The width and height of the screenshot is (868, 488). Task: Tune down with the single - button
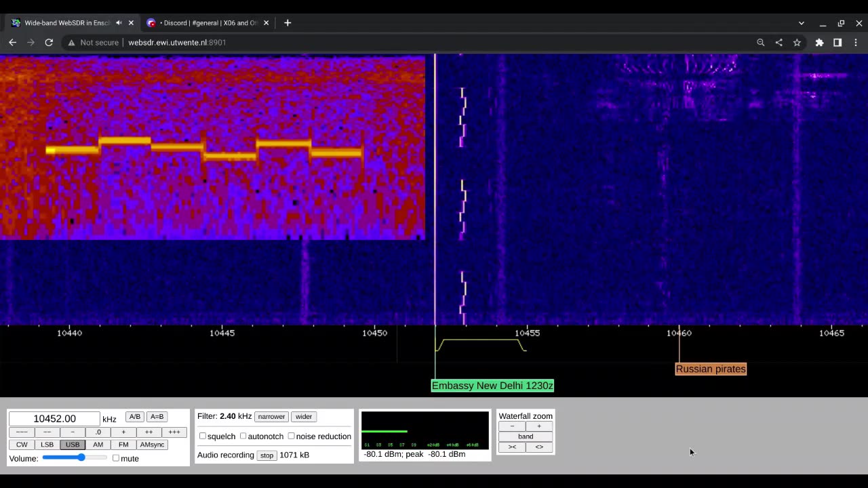pyautogui.click(x=73, y=432)
